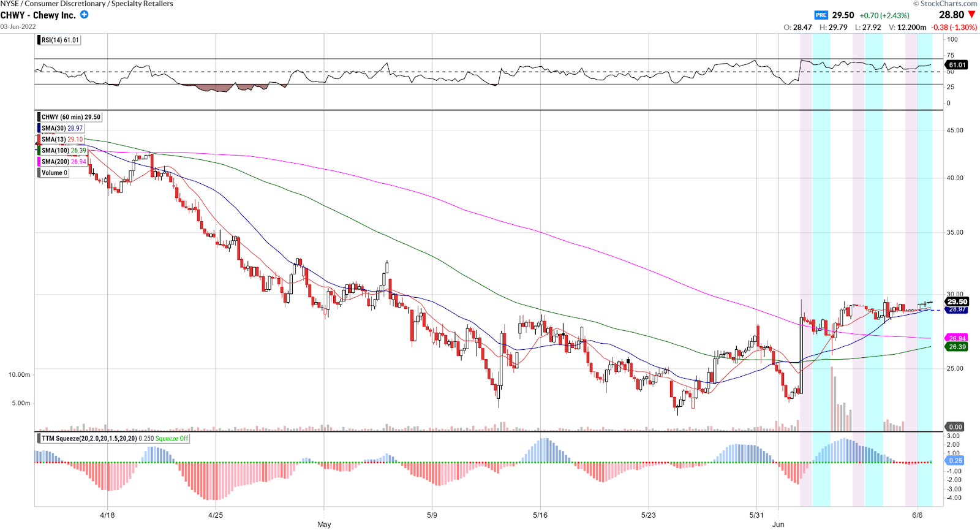Image resolution: width=980 pixels, height=530 pixels.
Task: Click the NYSE / Consumer Discretionary sector text
Action: [86, 4]
